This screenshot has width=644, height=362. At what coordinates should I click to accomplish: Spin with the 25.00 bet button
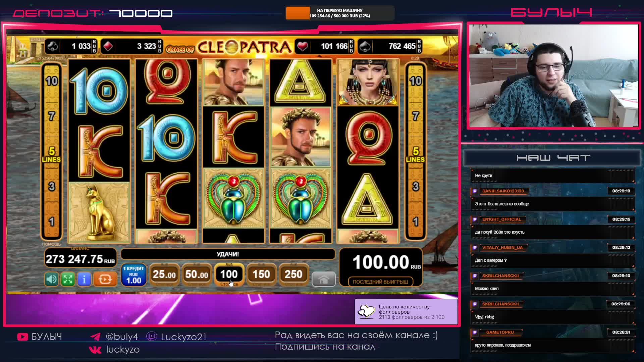(x=164, y=275)
